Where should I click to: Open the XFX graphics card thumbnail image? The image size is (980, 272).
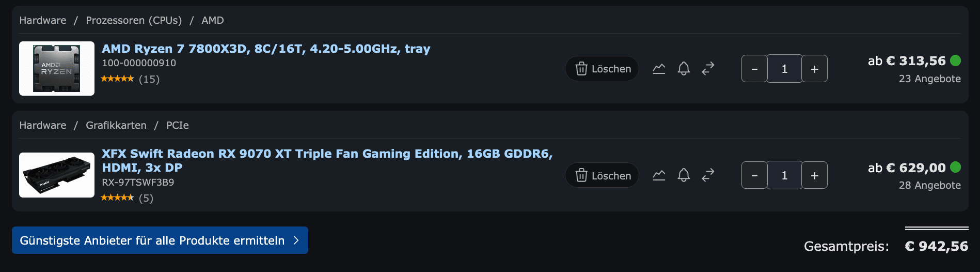pos(57,175)
